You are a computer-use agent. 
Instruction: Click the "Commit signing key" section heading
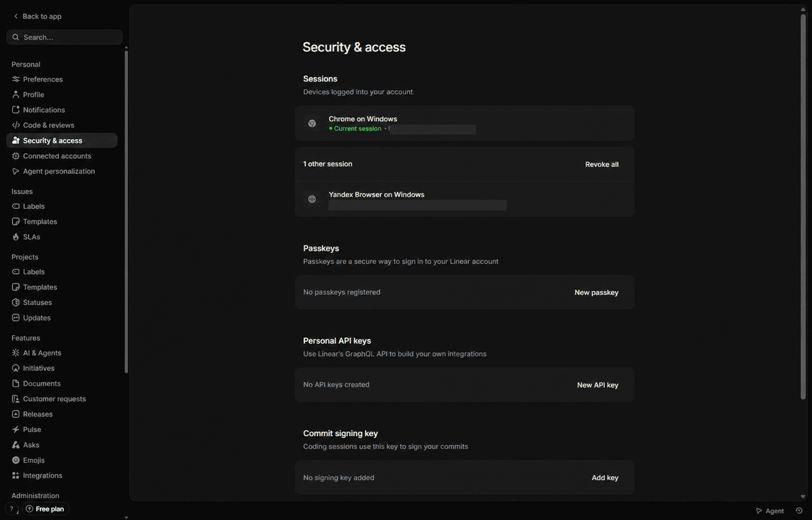click(340, 433)
